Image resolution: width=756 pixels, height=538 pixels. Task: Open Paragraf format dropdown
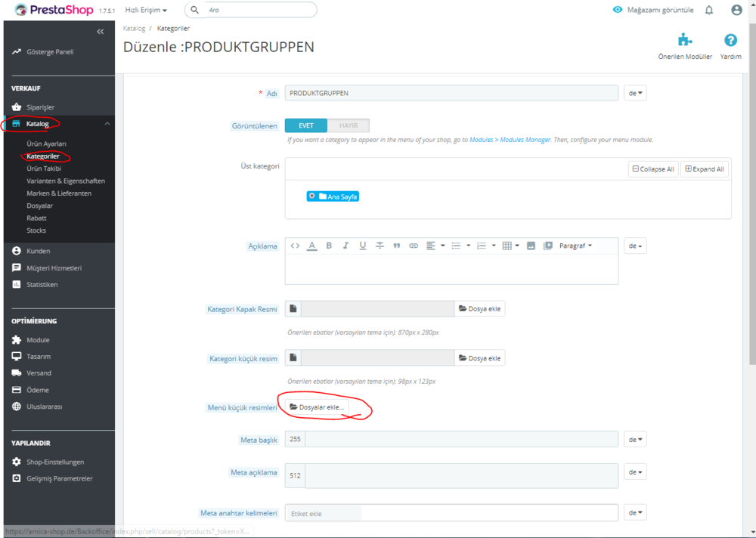pyautogui.click(x=575, y=246)
